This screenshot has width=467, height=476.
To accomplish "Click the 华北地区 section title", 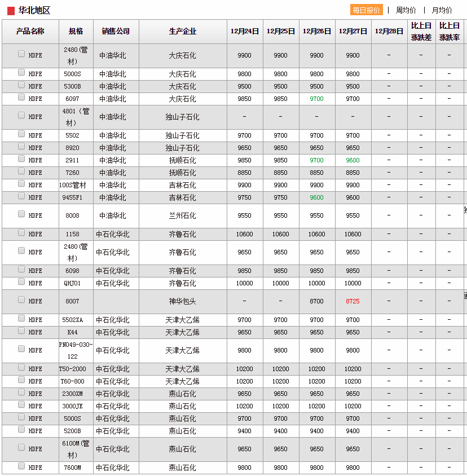I will coord(34,11).
